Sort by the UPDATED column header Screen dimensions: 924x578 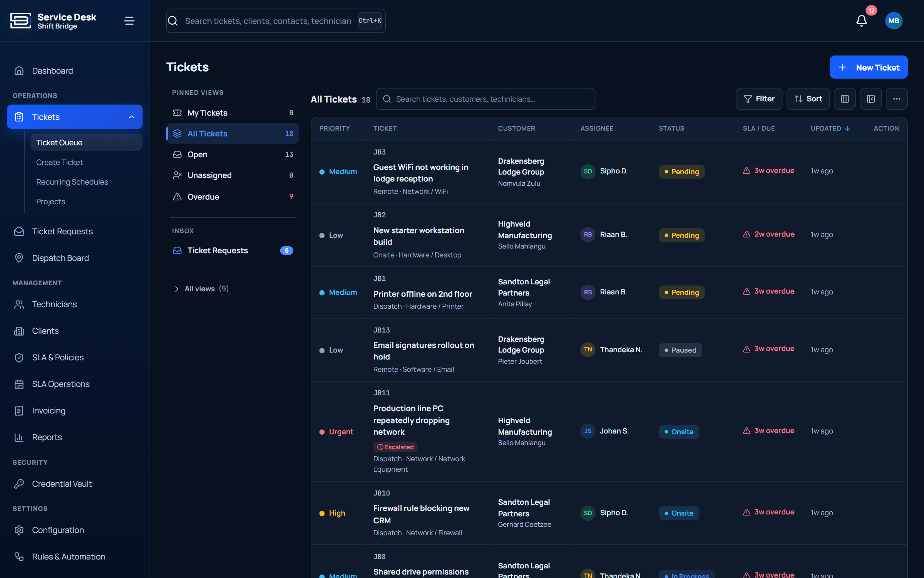pos(830,129)
